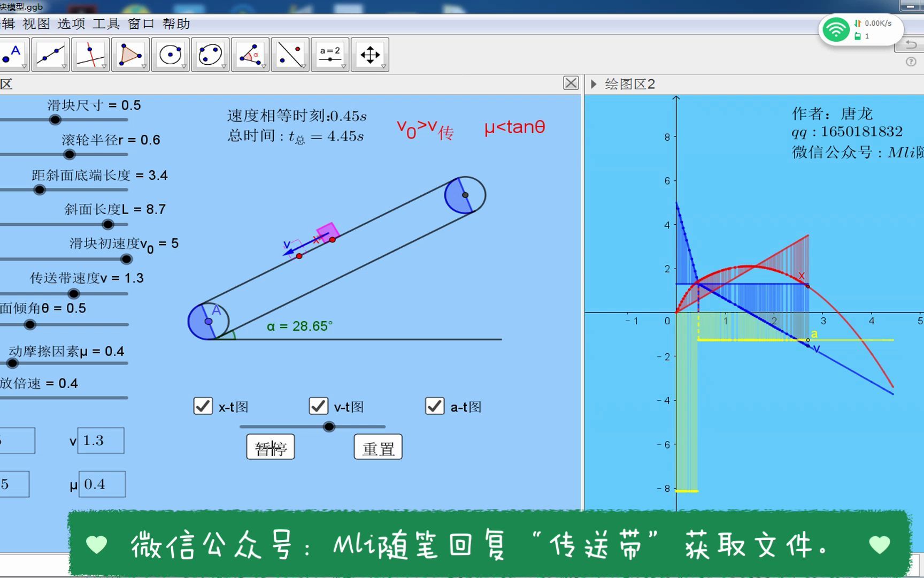Select the Angle measurement tool
This screenshot has height=578, width=924.
pos(250,54)
